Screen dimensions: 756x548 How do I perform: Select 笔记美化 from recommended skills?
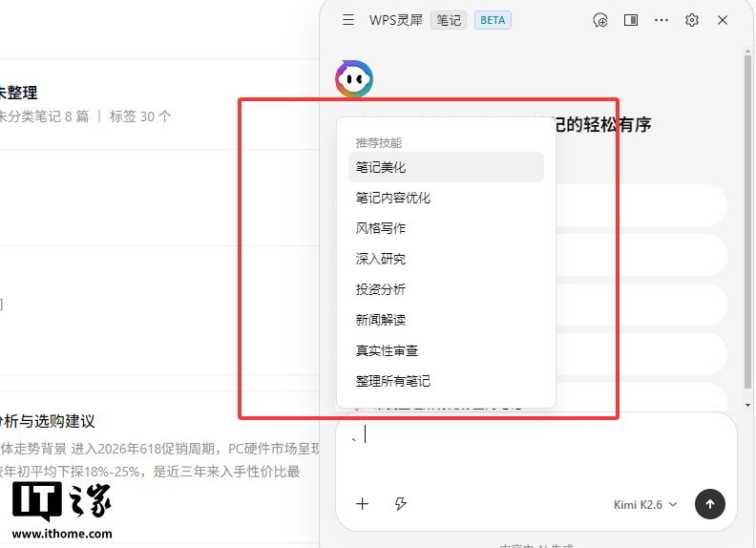(x=446, y=167)
